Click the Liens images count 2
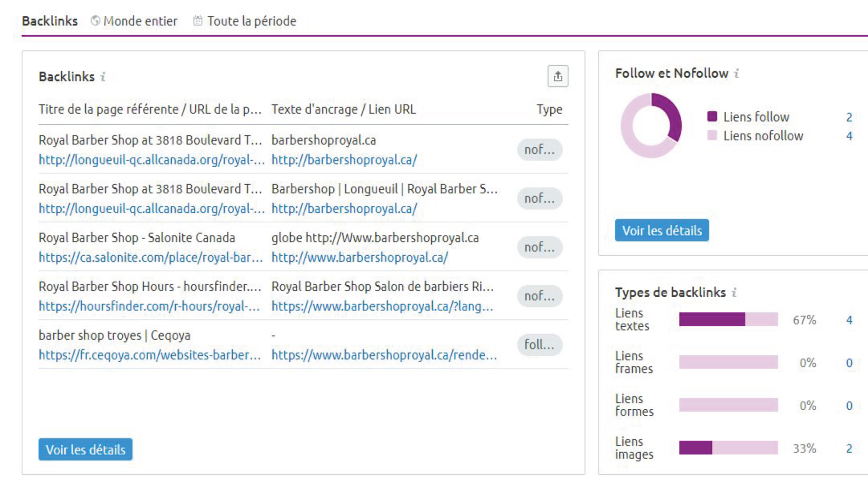The height and width of the screenshot is (488, 868). tap(849, 448)
